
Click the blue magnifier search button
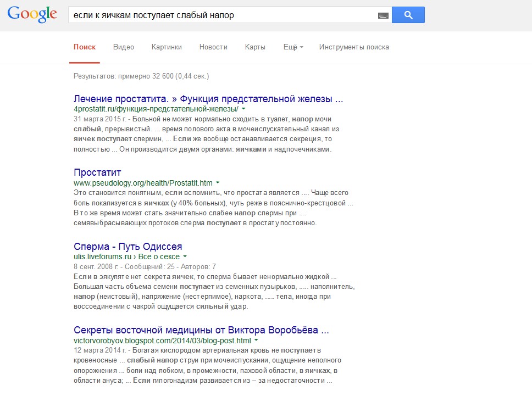tap(408, 15)
